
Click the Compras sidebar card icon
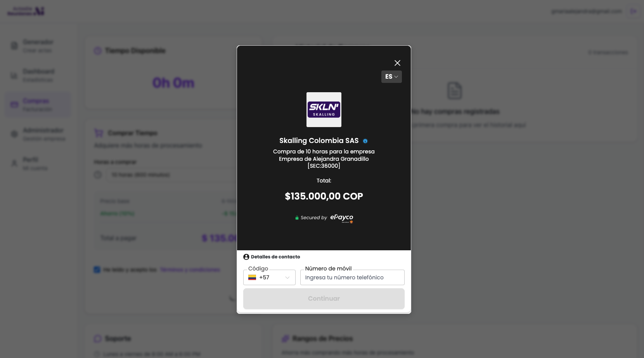[14, 105]
